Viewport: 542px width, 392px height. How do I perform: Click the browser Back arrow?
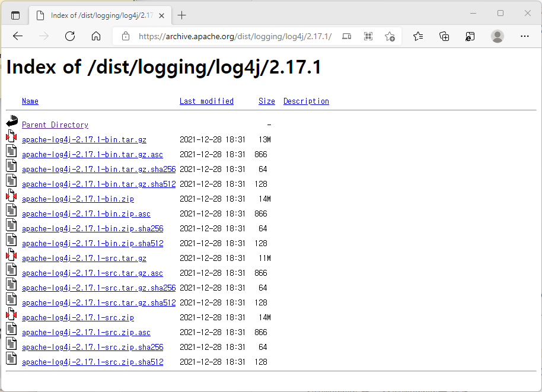18,36
